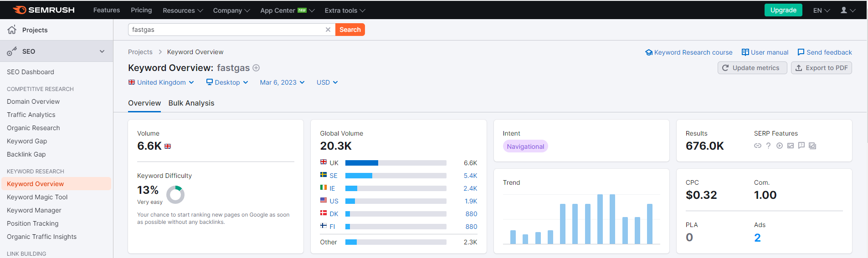Click the Ads count value 2
Image resolution: width=868 pixels, height=258 pixels.
(757, 238)
